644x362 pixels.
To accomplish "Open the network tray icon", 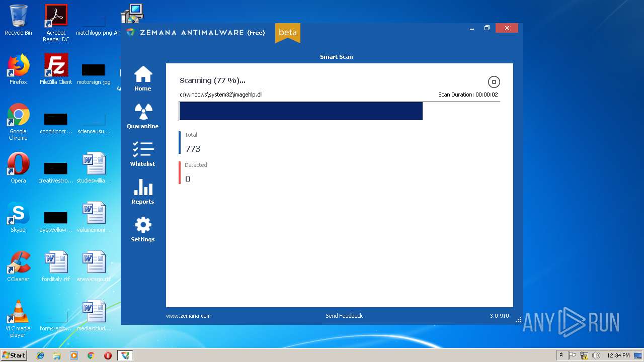I will tap(584, 355).
